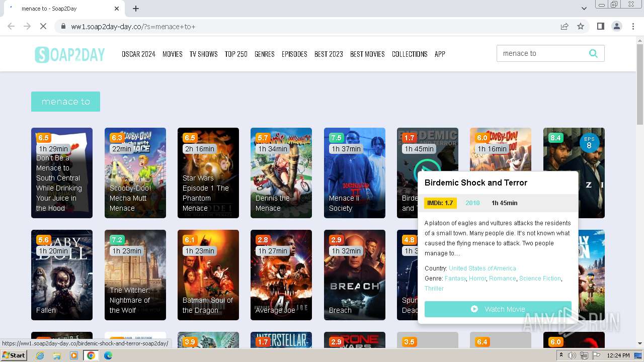Image resolution: width=644 pixels, height=362 pixels.
Task: Open Microsoft Edge from taskbar
Action: coord(108,355)
